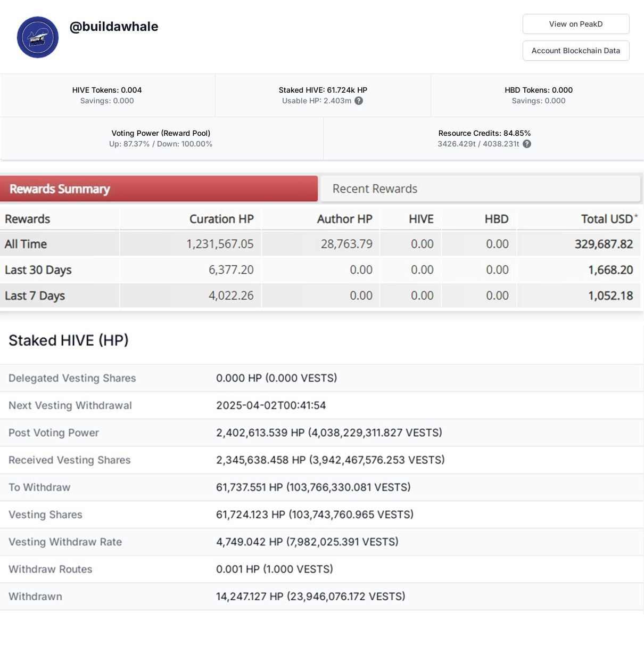Click the Withdraw Routes label
The width and height of the screenshot is (644, 653).
(51, 569)
